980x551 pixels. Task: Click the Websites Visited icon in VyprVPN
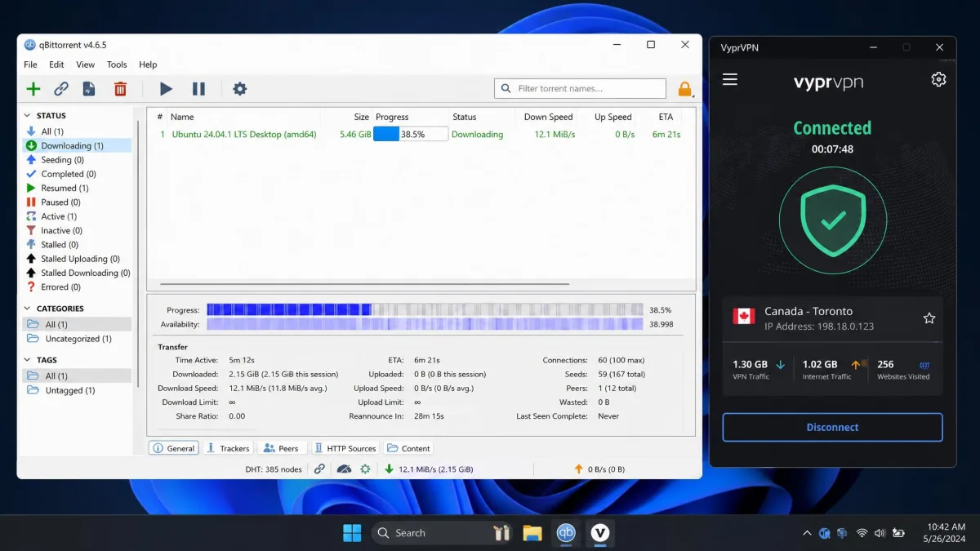click(924, 365)
